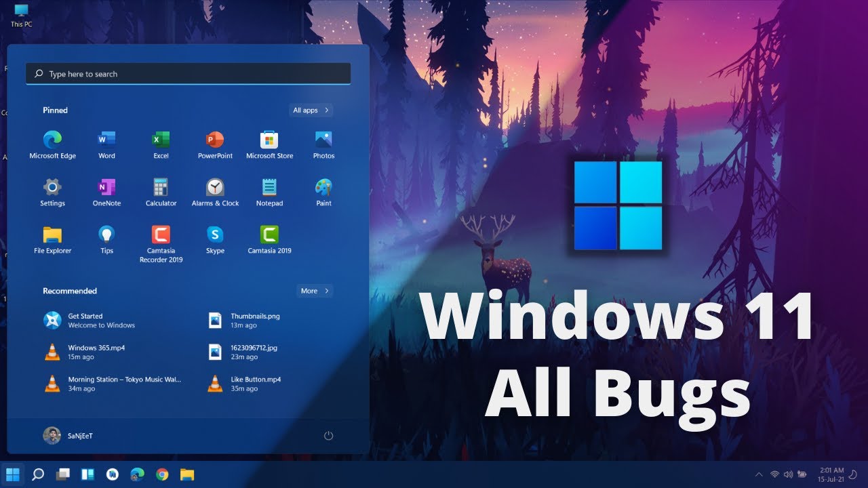This screenshot has width=868, height=488.
Task: Click the Type here to search box
Action: tap(188, 74)
